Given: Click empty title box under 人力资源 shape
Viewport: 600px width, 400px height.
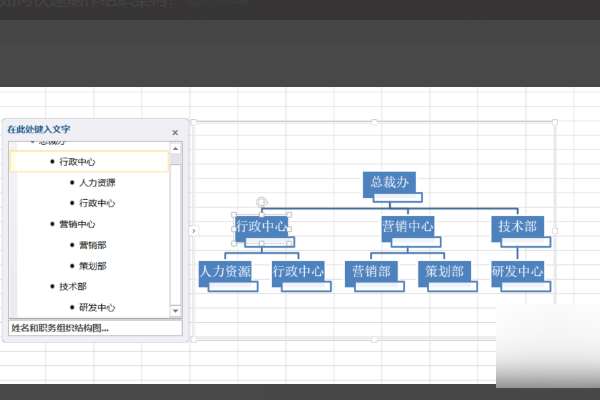Looking at the screenshot, I should click(x=233, y=287).
